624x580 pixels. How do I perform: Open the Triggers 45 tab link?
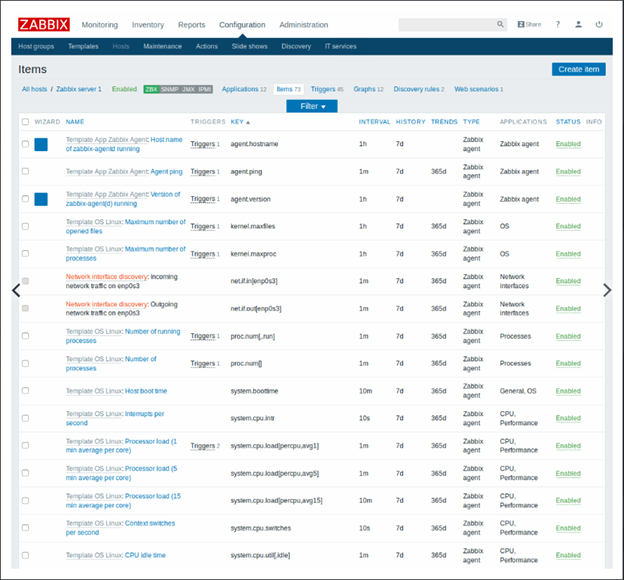pos(327,89)
